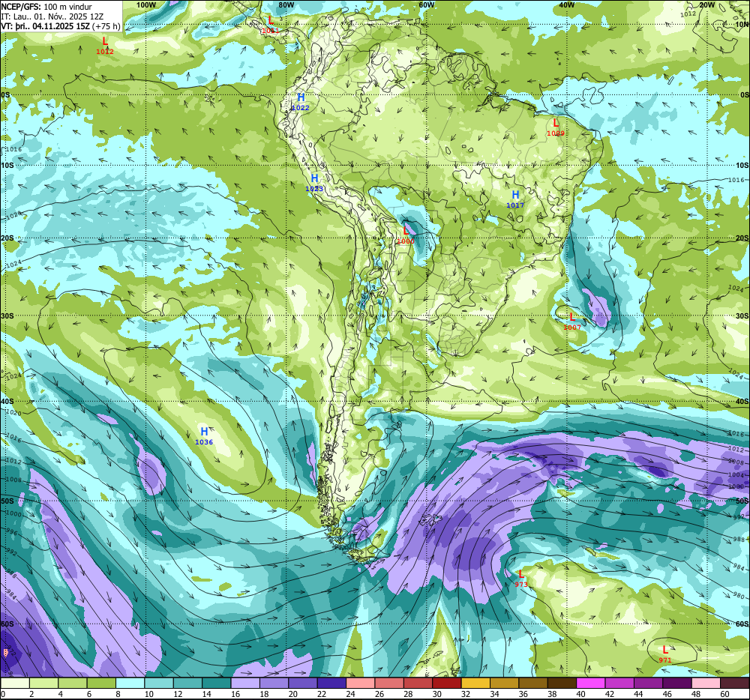Select the 40W longitude label
Viewport: 750px width, 700px height.
coord(566,4)
